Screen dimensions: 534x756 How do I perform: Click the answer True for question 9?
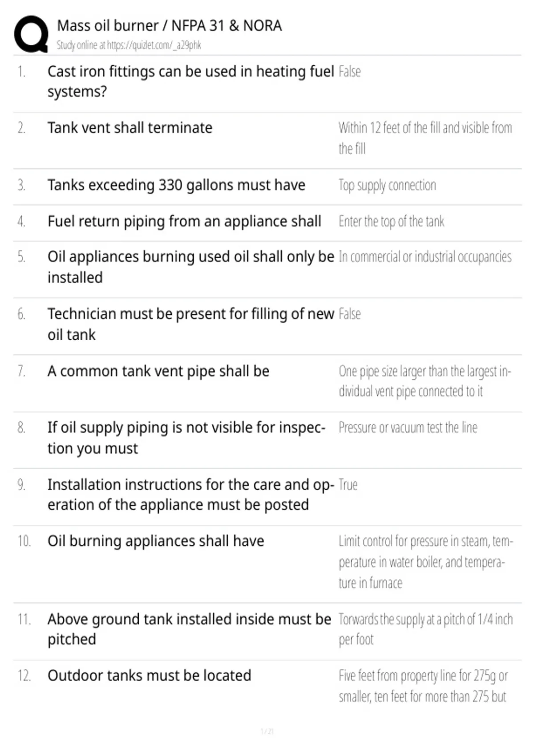[x=348, y=485]
